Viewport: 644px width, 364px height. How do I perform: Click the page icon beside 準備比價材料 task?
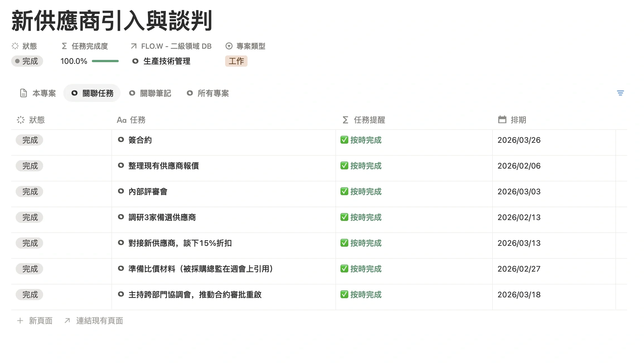point(121,268)
